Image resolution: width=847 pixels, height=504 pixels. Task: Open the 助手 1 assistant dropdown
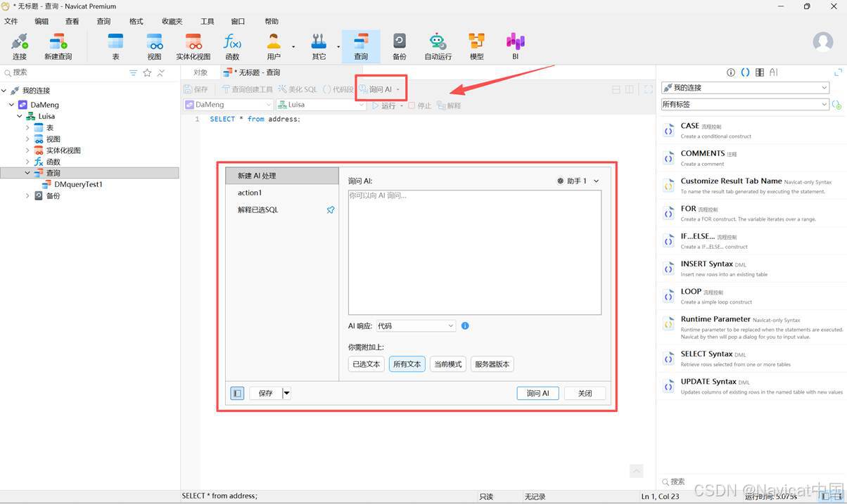pyautogui.click(x=578, y=181)
